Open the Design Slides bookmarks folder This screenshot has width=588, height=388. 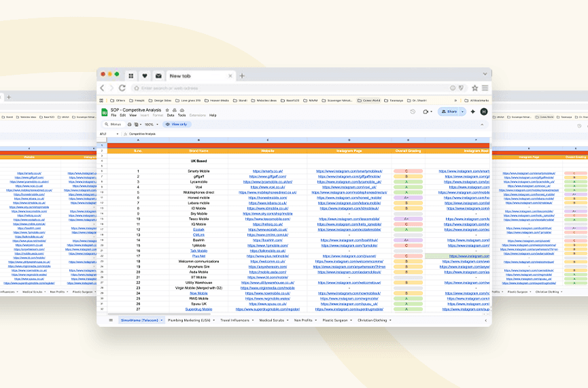tap(160, 101)
